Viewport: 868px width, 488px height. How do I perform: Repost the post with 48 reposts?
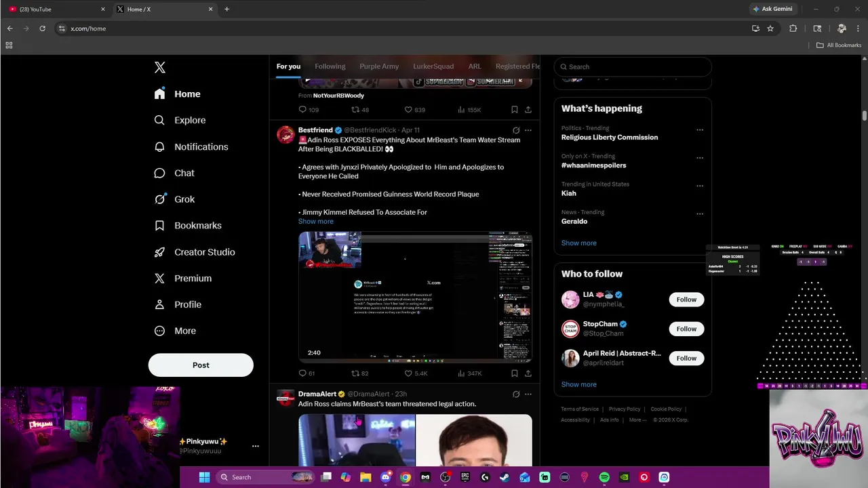pyautogui.click(x=360, y=110)
